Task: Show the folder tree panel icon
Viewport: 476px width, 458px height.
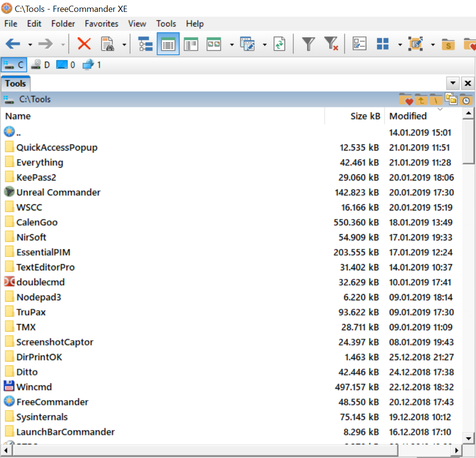Action: (x=145, y=44)
